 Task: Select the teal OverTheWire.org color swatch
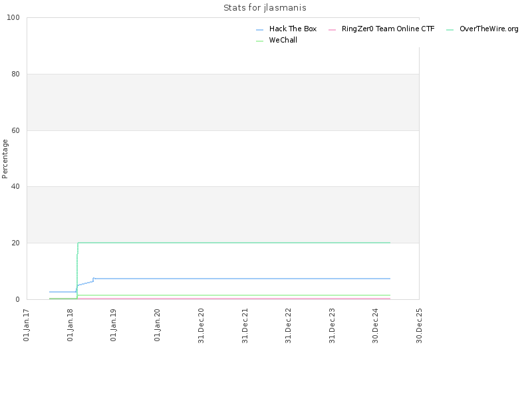pyautogui.click(x=450, y=30)
